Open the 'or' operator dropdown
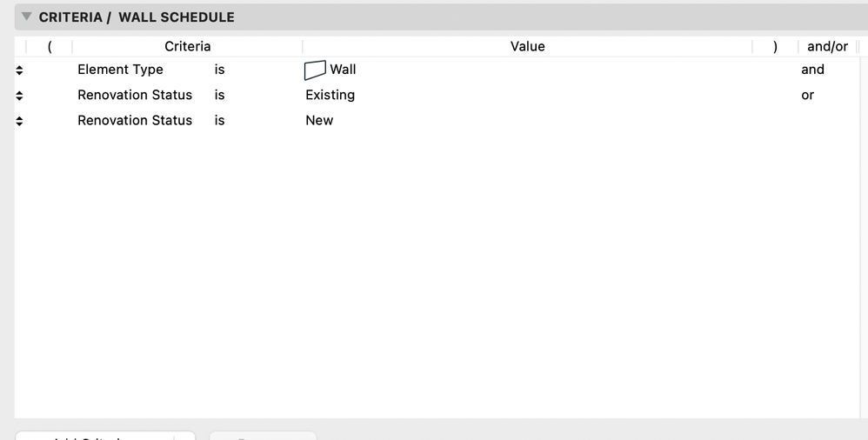868x440 pixels. [807, 95]
